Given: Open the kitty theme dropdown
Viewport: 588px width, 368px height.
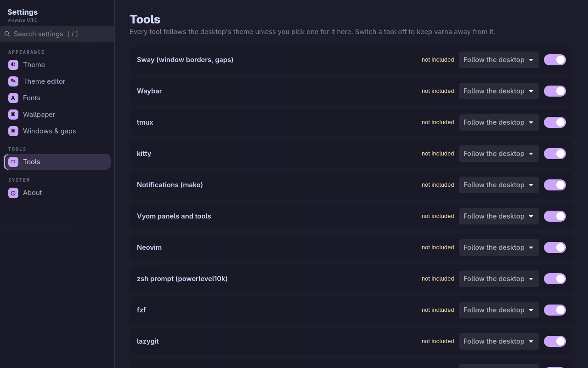Looking at the screenshot, I should point(499,154).
